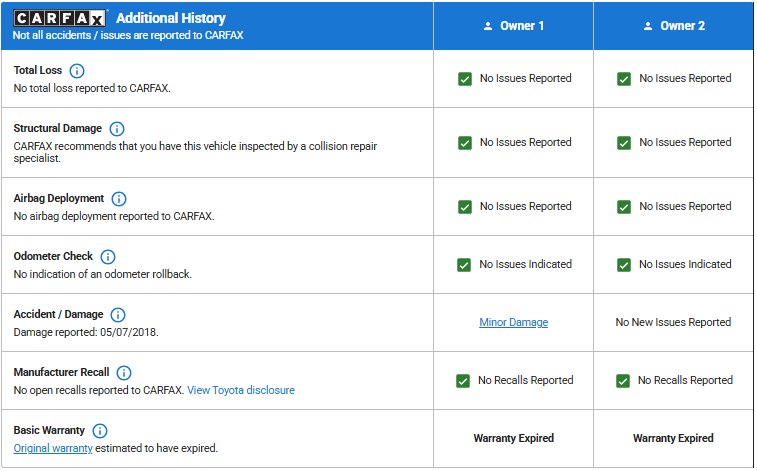Viewport: 757px width, 471px height.
Task: Click Owner 2 Structural Damage green checkmark
Action: tap(624, 143)
